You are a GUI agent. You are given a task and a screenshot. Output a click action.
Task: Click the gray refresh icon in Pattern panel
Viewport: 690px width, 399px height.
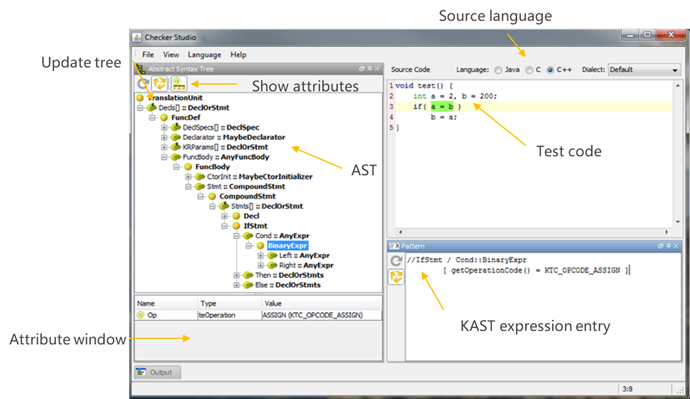(396, 261)
